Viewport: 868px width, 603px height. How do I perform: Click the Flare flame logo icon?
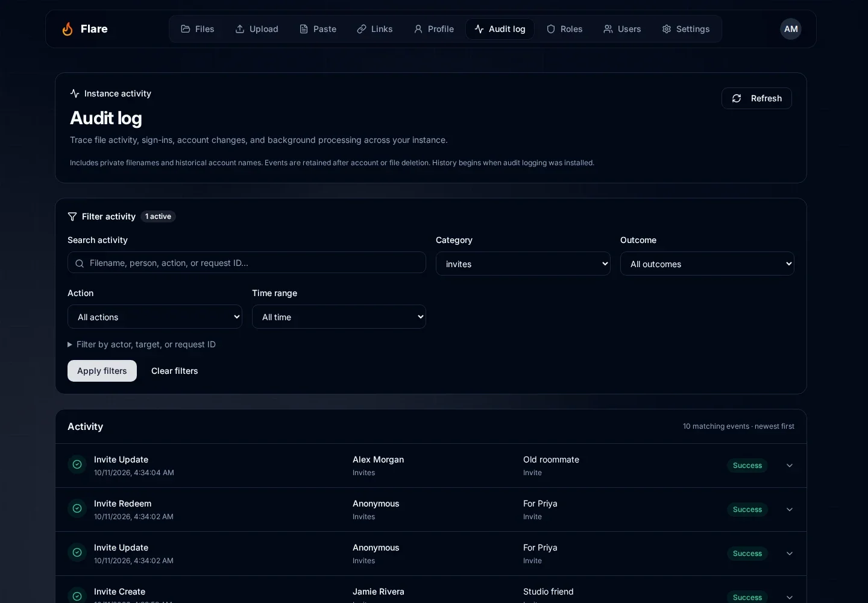point(68,29)
